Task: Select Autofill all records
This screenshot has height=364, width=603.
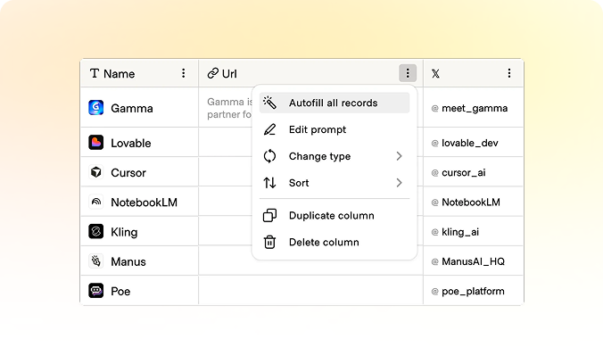Action: 335,103
